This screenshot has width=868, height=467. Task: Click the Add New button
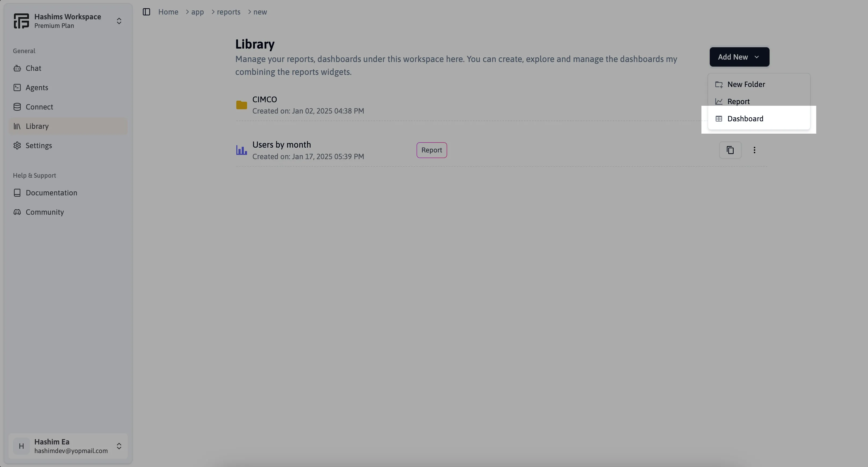click(x=739, y=56)
